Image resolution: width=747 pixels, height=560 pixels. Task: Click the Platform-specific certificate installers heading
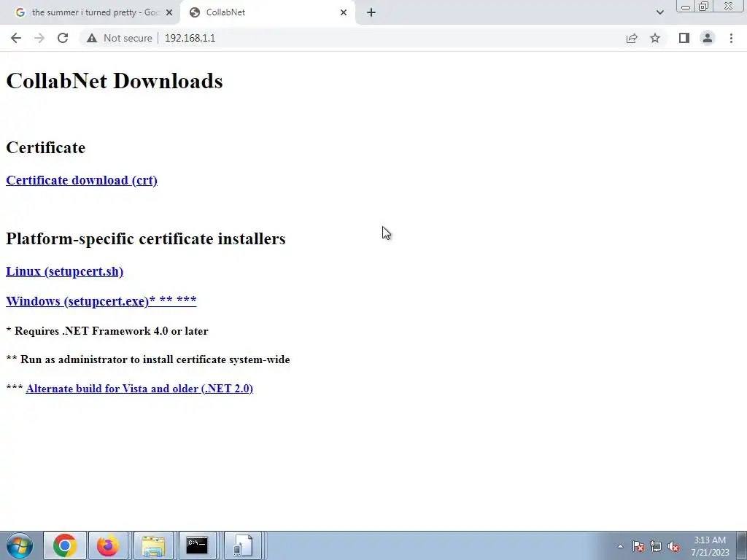tap(146, 238)
